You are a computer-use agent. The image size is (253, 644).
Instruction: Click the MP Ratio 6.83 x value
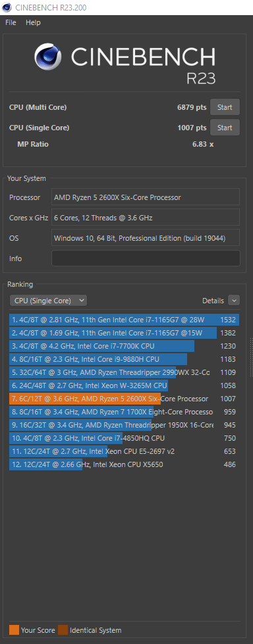[203, 144]
